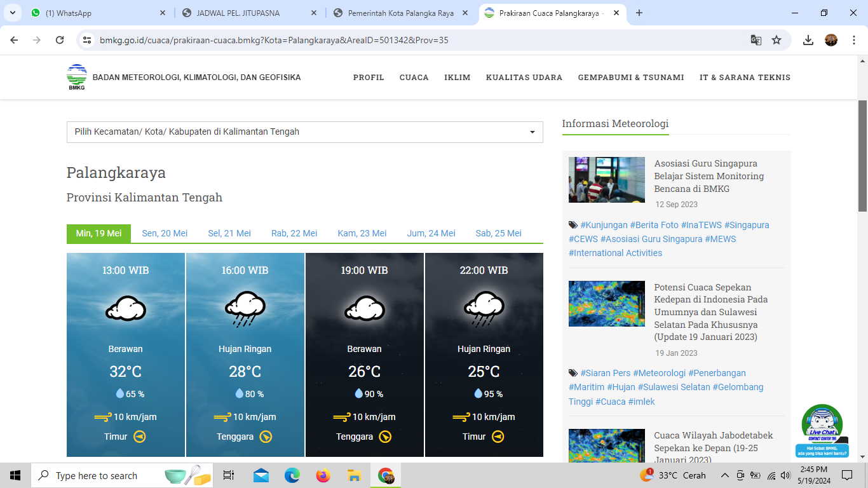868x488 pixels.
Task: Click the browser address bar URL
Action: coord(274,40)
